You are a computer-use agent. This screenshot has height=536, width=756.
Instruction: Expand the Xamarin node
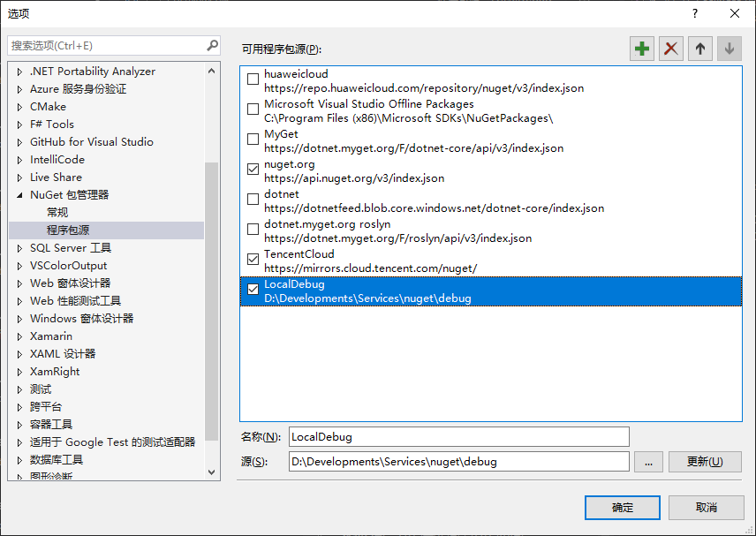pyautogui.click(x=19, y=337)
